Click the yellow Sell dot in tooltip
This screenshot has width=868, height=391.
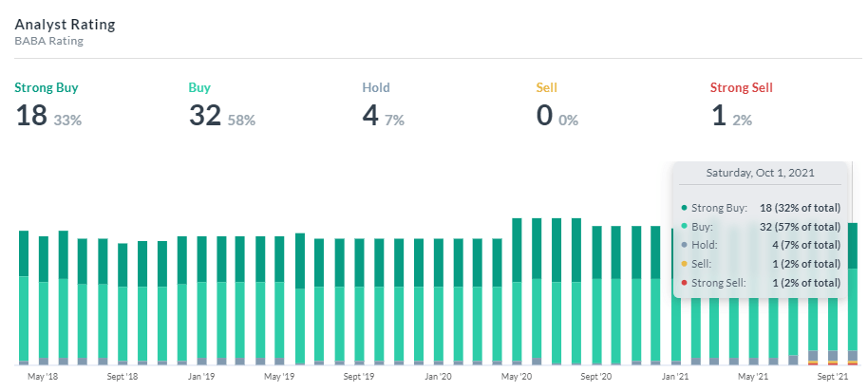tap(686, 264)
